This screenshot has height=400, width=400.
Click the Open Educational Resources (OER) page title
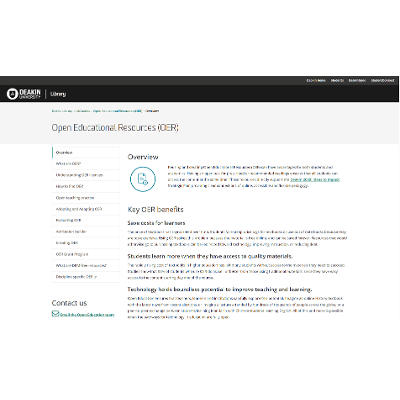(115, 128)
